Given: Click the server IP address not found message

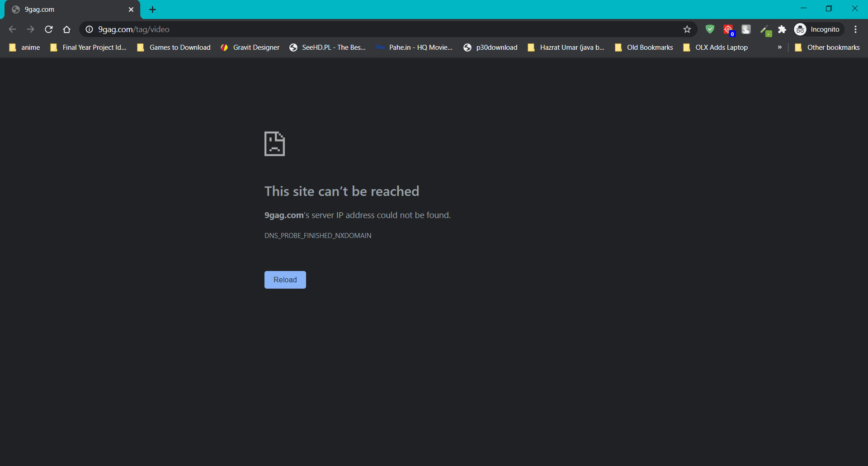Looking at the screenshot, I should coord(358,215).
